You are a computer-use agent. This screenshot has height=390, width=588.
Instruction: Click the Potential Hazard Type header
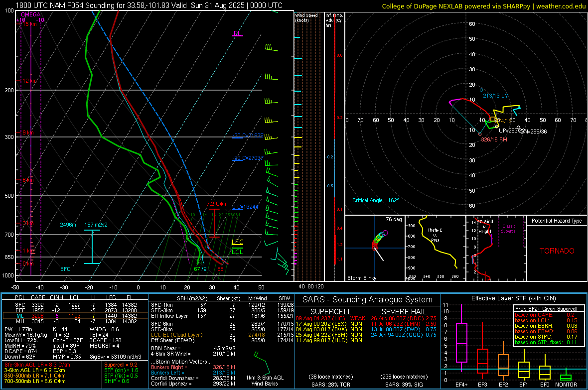[557, 221]
